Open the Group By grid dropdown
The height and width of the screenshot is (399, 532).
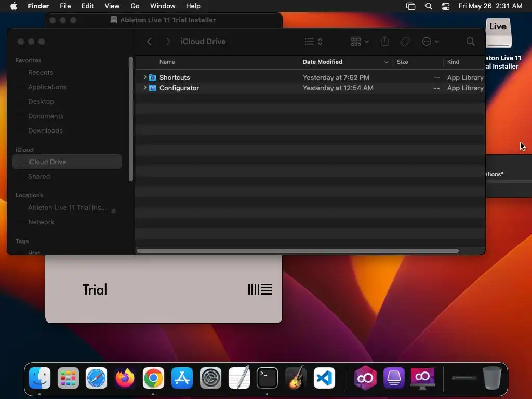[360, 42]
